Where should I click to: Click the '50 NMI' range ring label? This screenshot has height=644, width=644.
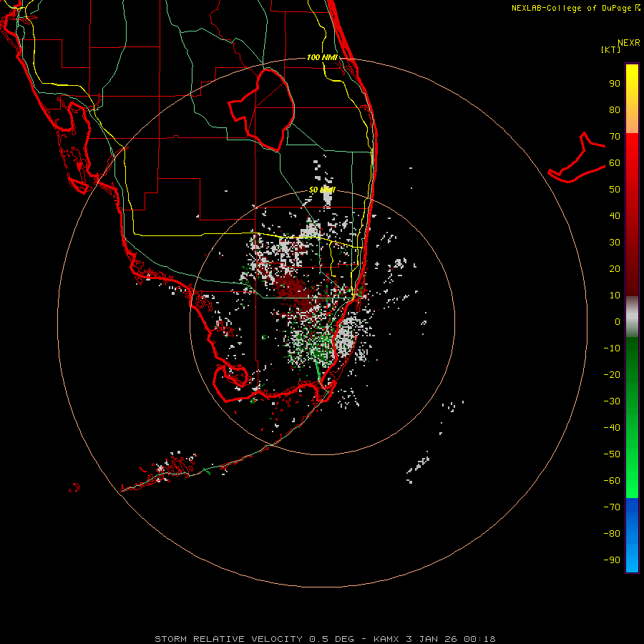pyautogui.click(x=322, y=190)
